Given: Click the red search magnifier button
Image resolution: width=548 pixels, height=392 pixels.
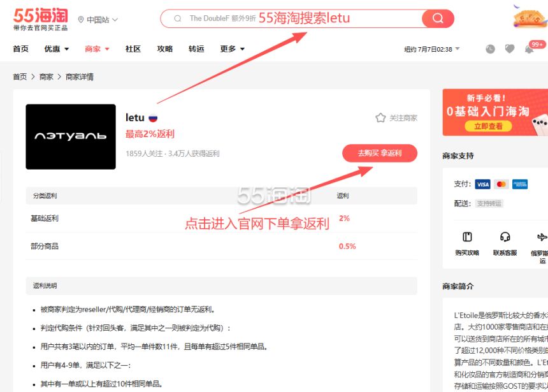Looking at the screenshot, I should point(438,18).
